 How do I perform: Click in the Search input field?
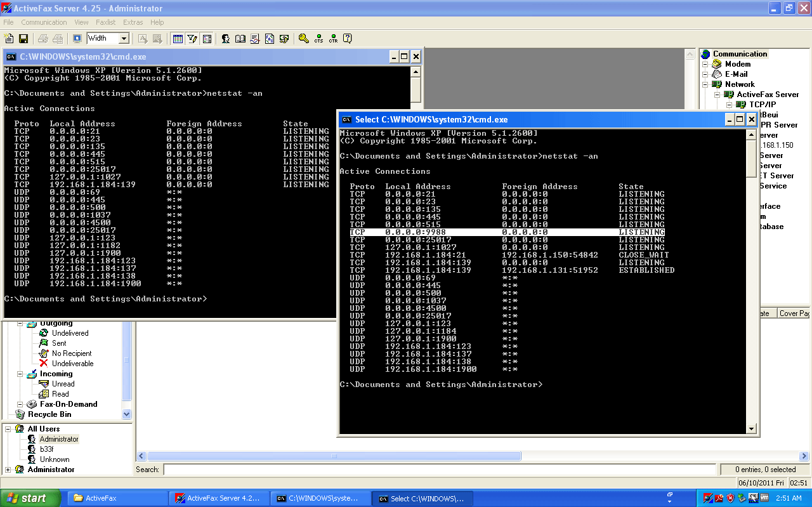[x=440, y=470]
